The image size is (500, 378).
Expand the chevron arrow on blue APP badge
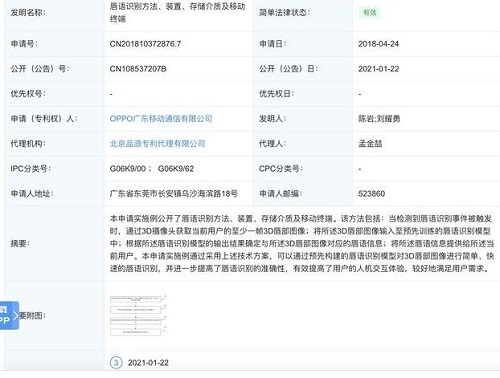coord(16,315)
